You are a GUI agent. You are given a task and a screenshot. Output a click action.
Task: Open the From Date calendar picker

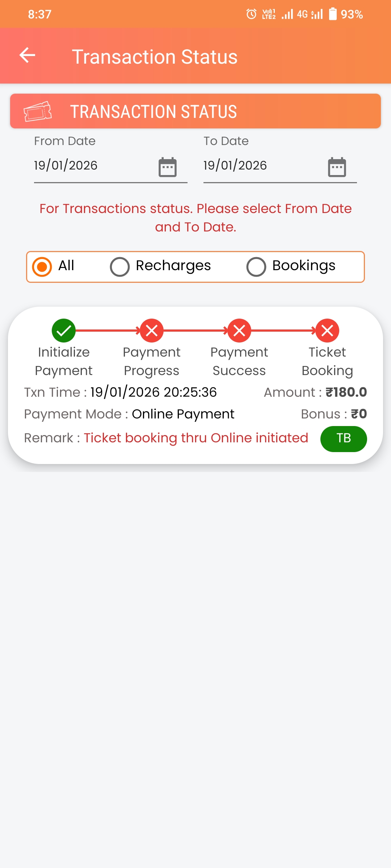point(168,167)
